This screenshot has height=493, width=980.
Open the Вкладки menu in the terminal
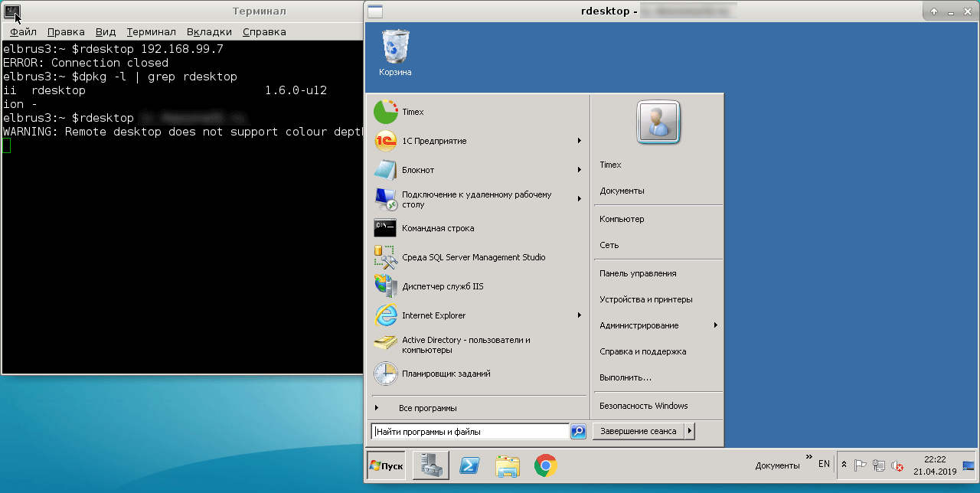pyautogui.click(x=209, y=32)
